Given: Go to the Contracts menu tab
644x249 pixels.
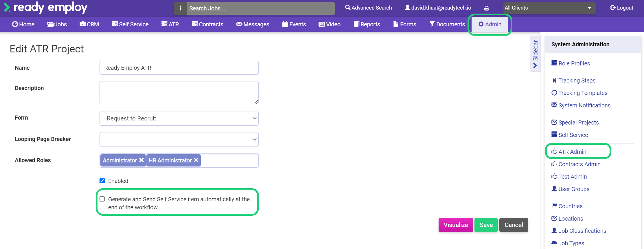Looking at the screenshot, I should (x=207, y=24).
